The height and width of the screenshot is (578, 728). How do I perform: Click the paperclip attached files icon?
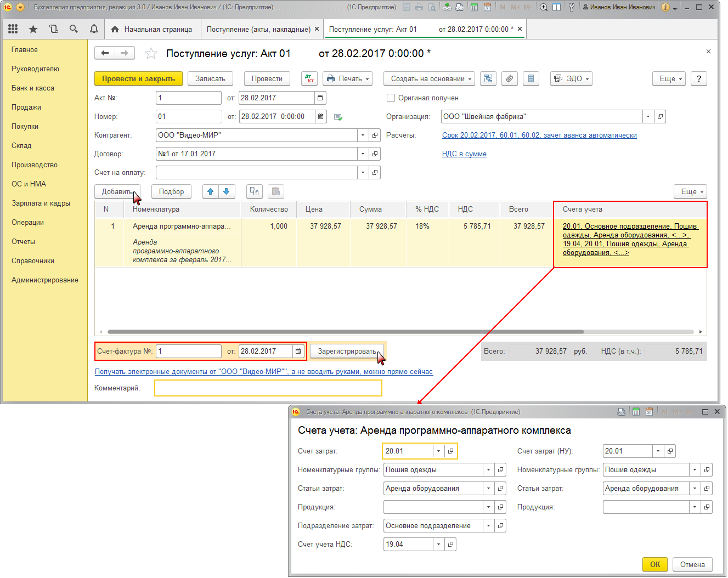click(x=510, y=78)
